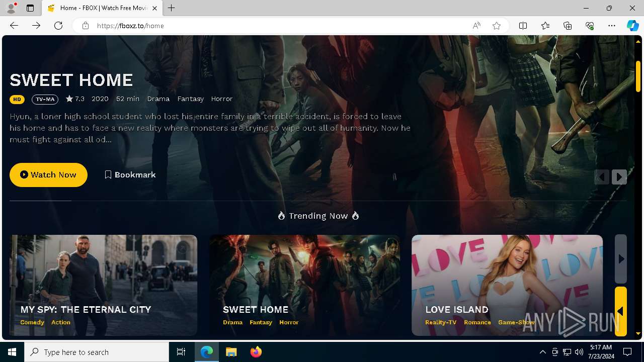This screenshot has width=644, height=362.
Task: Open the Copilot sidebar
Action: coord(632,26)
